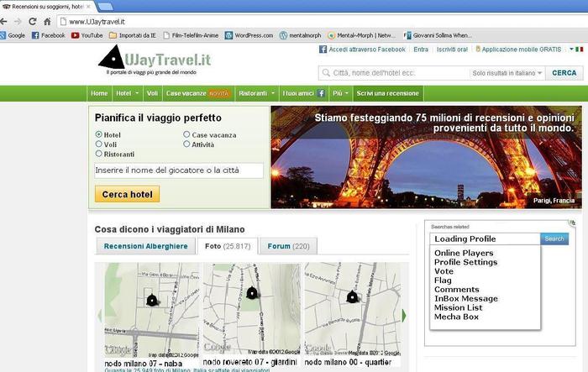Open the Importati da IE bookmark folder
The height and width of the screenshot is (372, 588).
pos(133,35)
